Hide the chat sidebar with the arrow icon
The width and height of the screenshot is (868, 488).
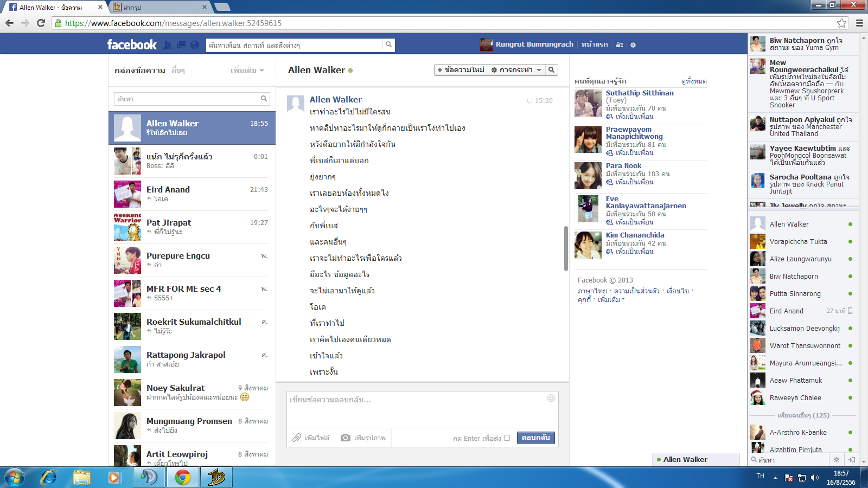click(x=852, y=460)
